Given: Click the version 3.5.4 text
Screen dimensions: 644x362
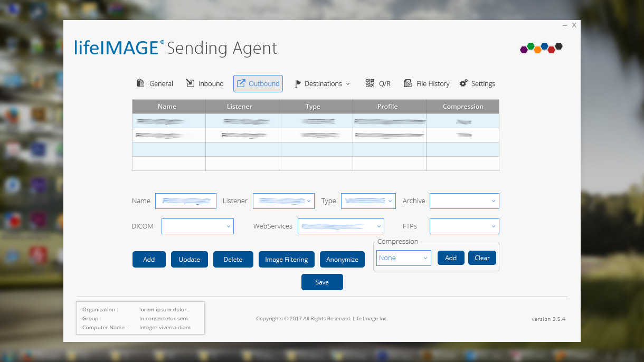Looking at the screenshot, I should click(548, 319).
